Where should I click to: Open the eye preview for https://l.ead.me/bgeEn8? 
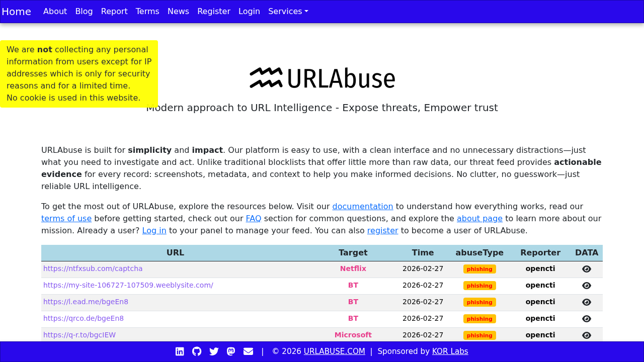click(x=586, y=302)
